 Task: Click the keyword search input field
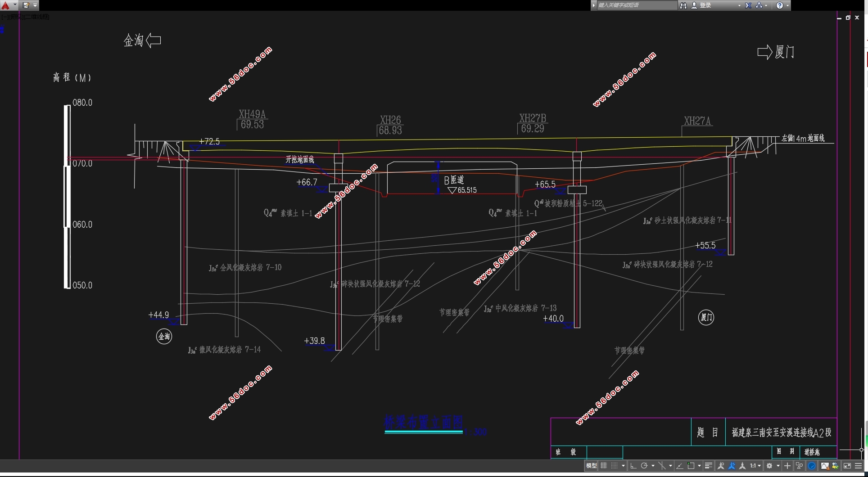(x=637, y=5)
